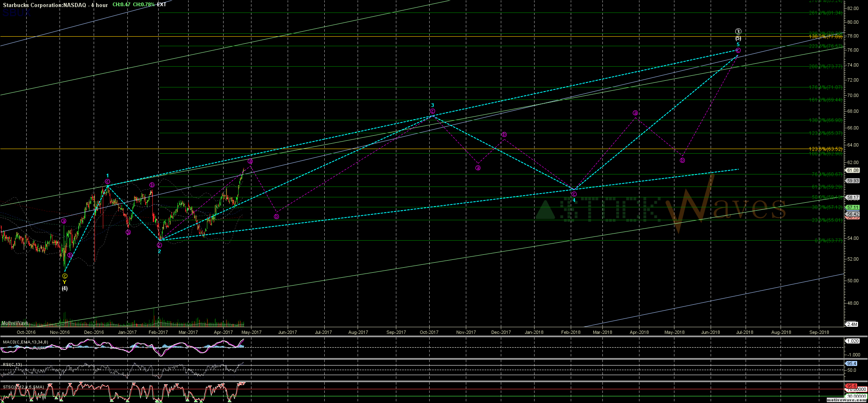868x403 pixels.
Task: Click the 54.00 price axis label
Action: point(853,238)
